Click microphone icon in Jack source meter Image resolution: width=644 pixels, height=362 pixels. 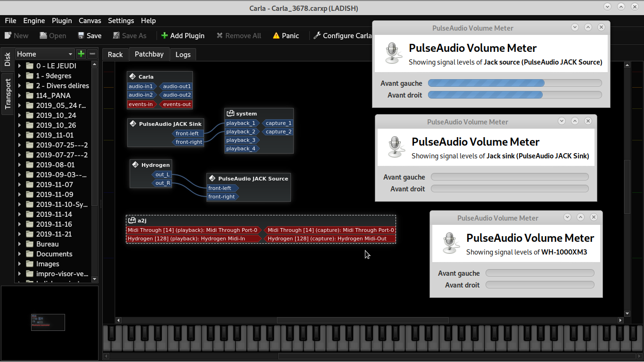[x=392, y=53]
